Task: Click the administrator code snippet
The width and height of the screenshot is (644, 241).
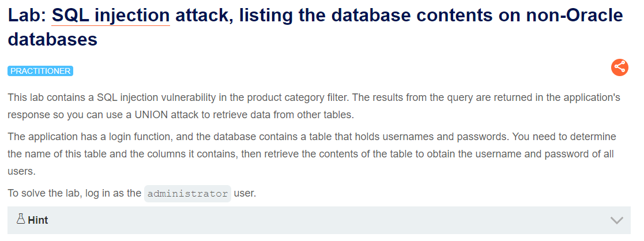Action: pyautogui.click(x=188, y=194)
